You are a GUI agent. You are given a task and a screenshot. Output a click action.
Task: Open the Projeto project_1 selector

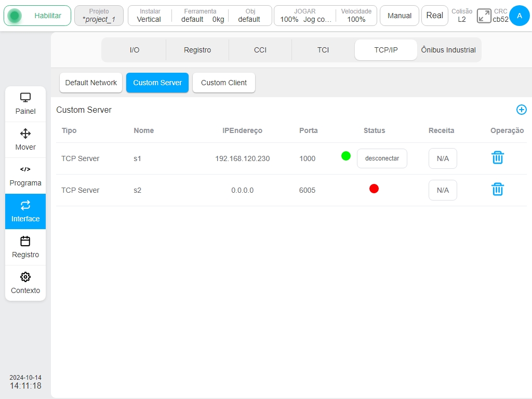tap(99, 16)
